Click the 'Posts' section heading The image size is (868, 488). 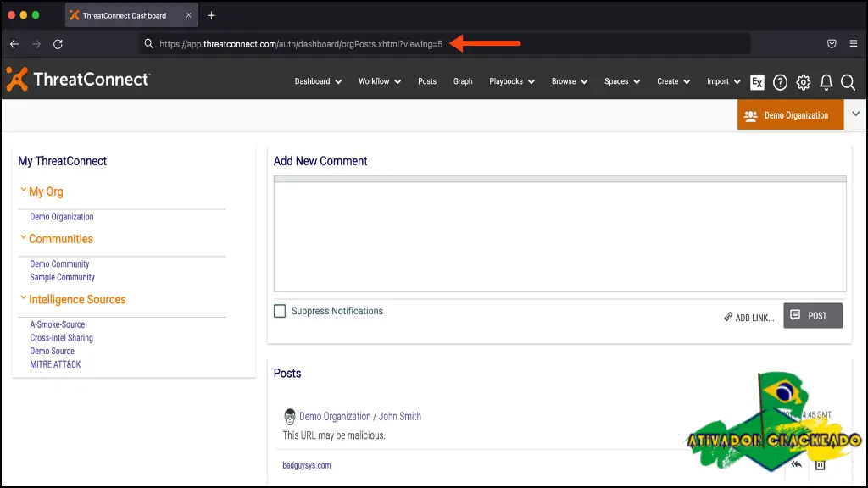[x=287, y=374]
